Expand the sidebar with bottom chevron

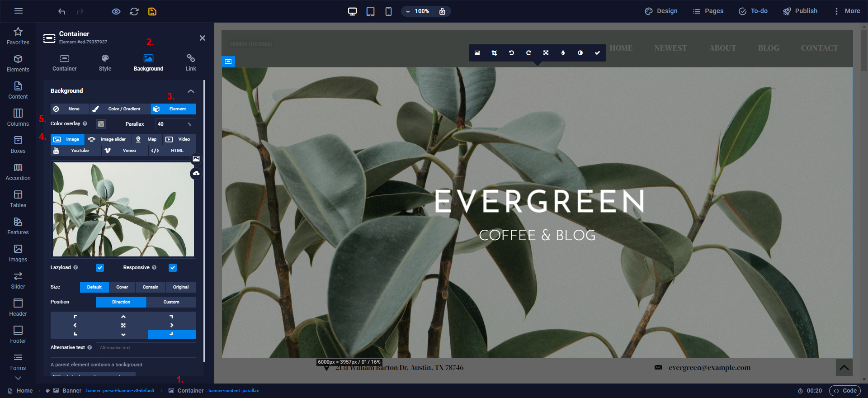point(18,378)
